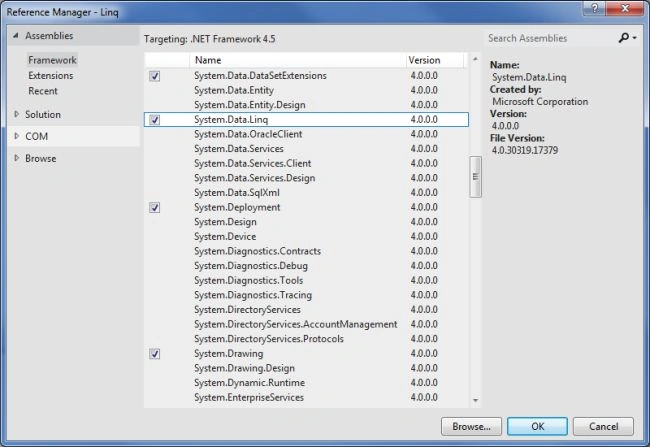The image size is (650, 447).
Task: Close the Reference Manager window
Action: (x=625, y=8)
